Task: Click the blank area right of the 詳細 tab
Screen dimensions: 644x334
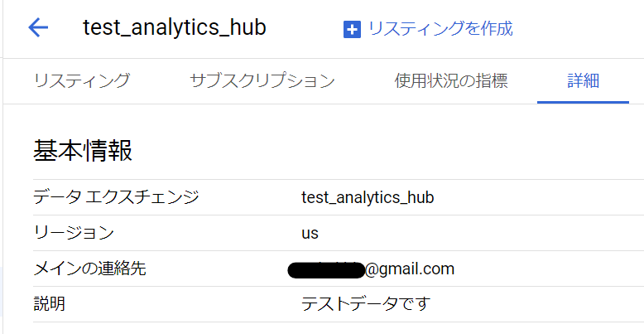Action: click(637, 80)
